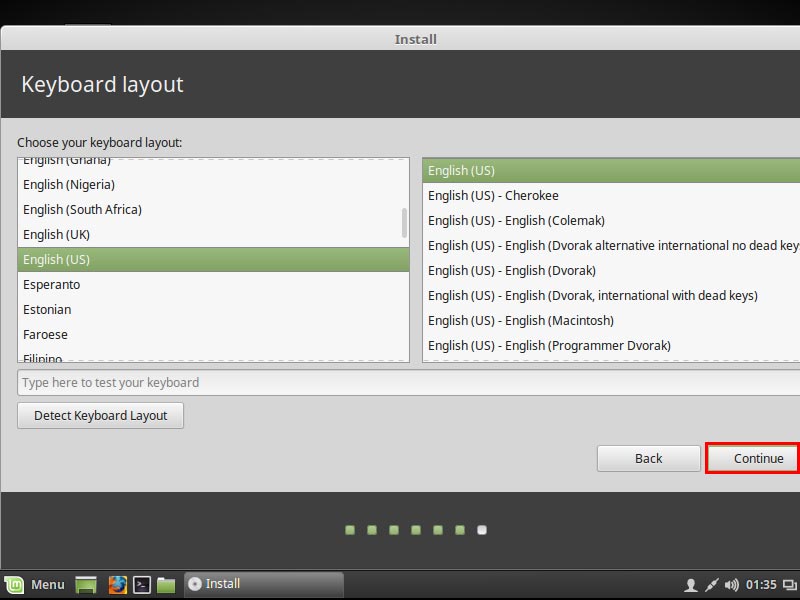Open the terminal from the taskbar

click(x=143, y=584)
